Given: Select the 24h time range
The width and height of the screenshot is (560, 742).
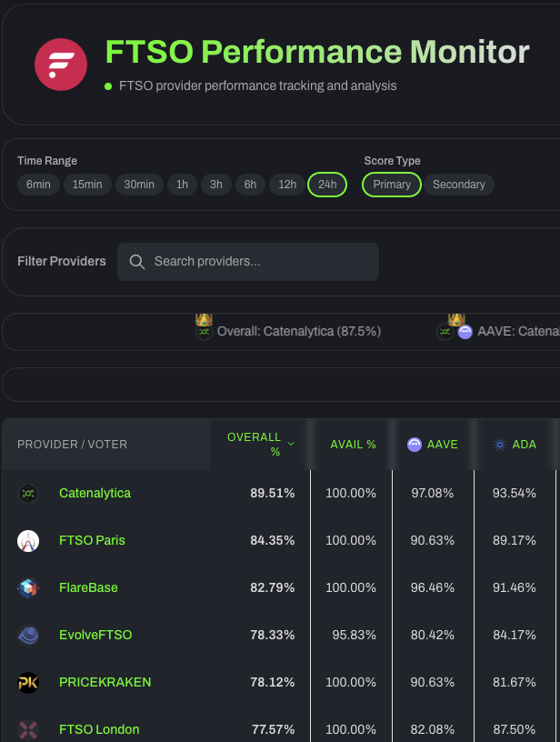Looking at the screenshot, I should (x=327, y=185).
